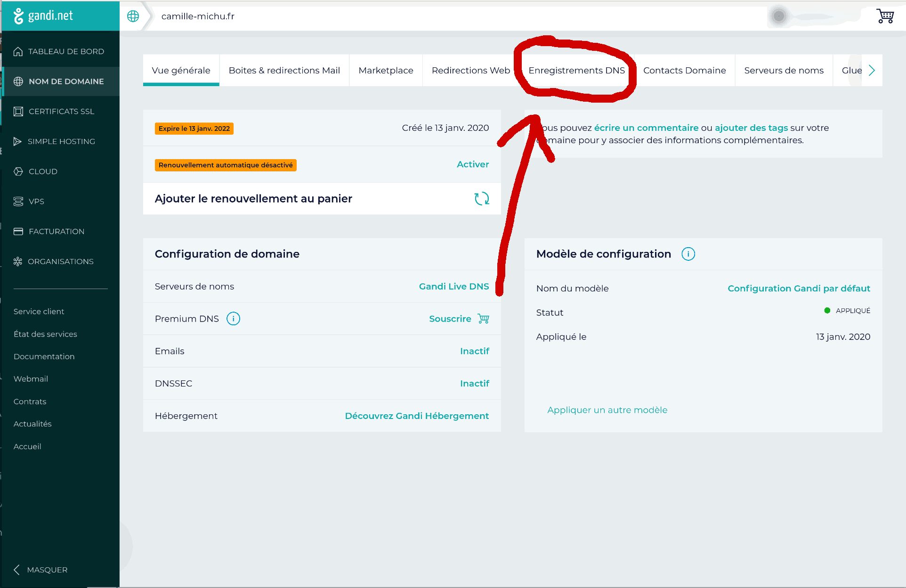Click the blurred user avatar
Image resolution: width=906 pixels, height=588 pixels.
point(779,16)
